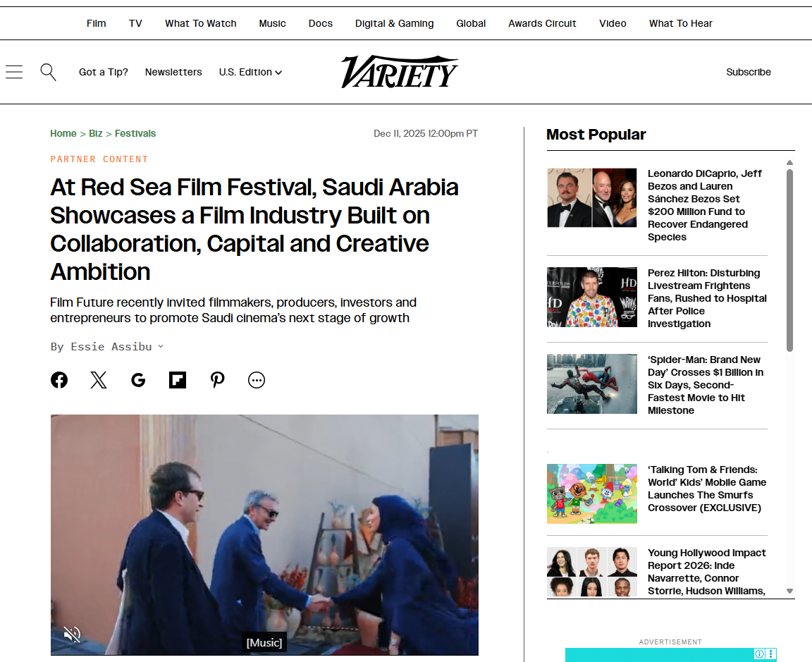
Task: Click the Variety logo
Action: click(399, 71)
